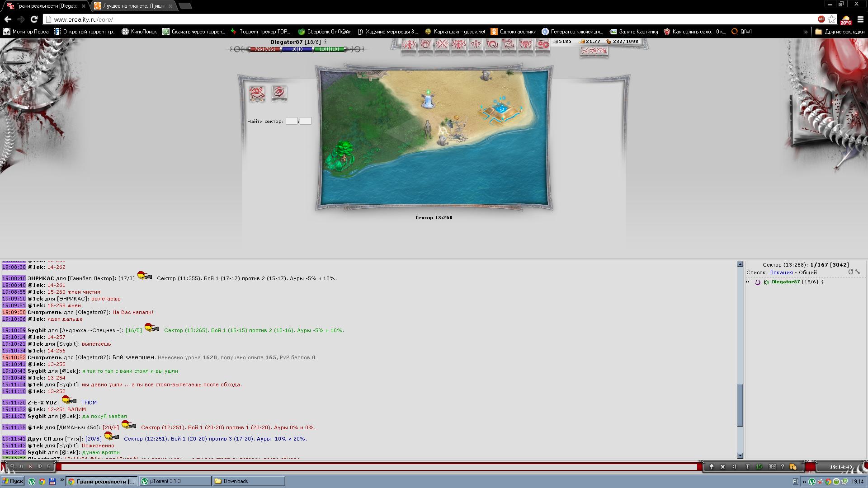Click the Локация list link
This screenshot has width=868, height=488.
coord(781,272)
